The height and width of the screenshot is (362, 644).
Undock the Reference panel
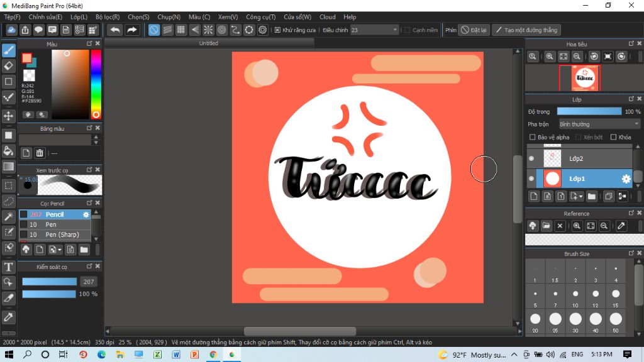pos(631,213)
